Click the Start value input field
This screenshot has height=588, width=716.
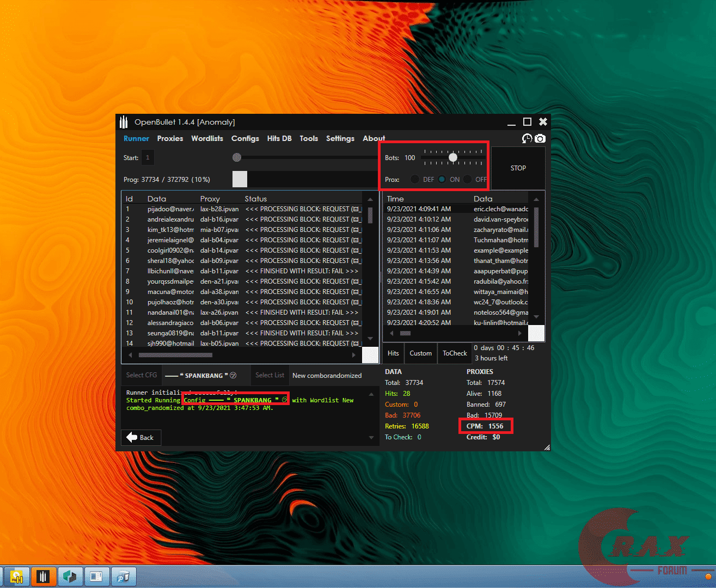[147, 157]
